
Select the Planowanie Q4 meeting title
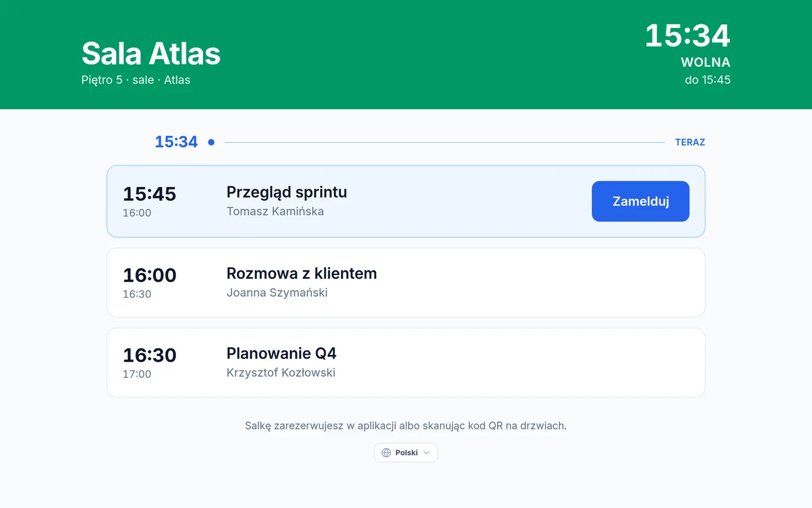click(x=281, y=354)
